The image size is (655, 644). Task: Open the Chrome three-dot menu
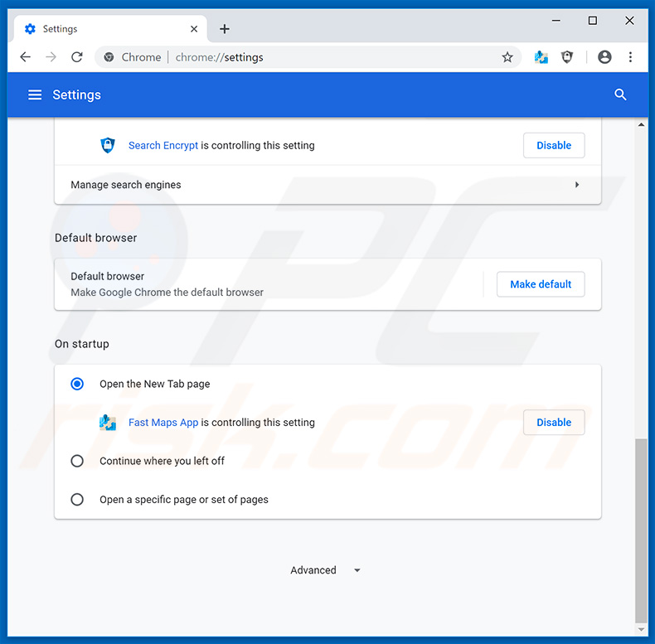point(630,57)
